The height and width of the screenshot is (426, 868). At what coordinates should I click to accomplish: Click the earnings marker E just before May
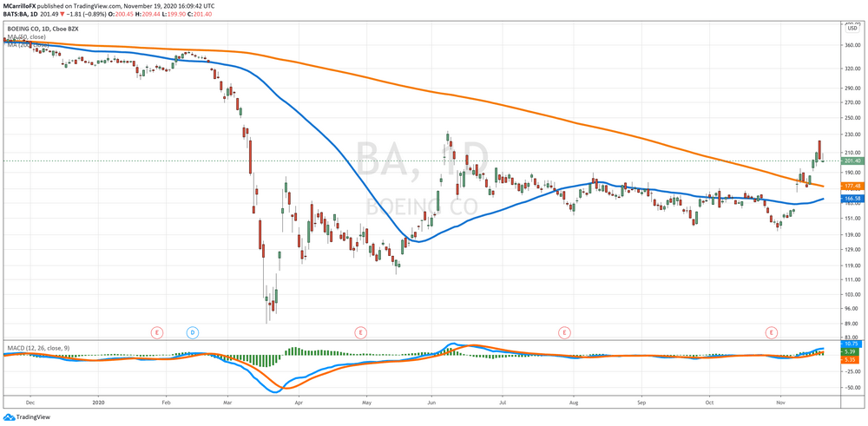361,332
